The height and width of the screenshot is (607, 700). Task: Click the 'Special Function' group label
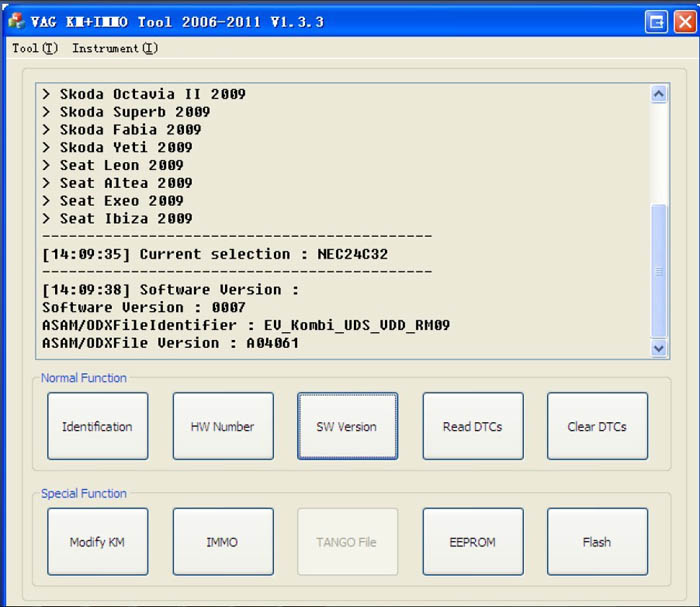click(84, 494)
